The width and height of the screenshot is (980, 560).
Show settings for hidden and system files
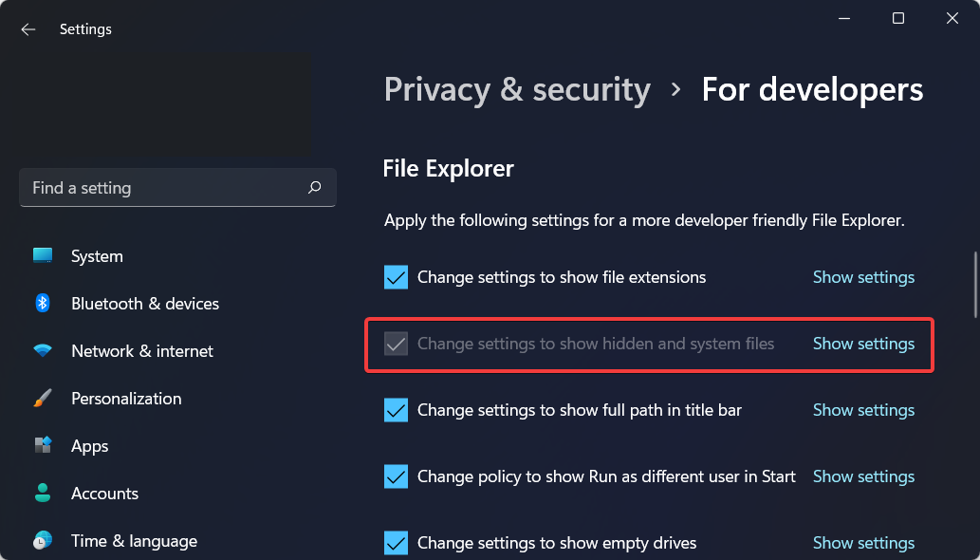click(863, 344)
